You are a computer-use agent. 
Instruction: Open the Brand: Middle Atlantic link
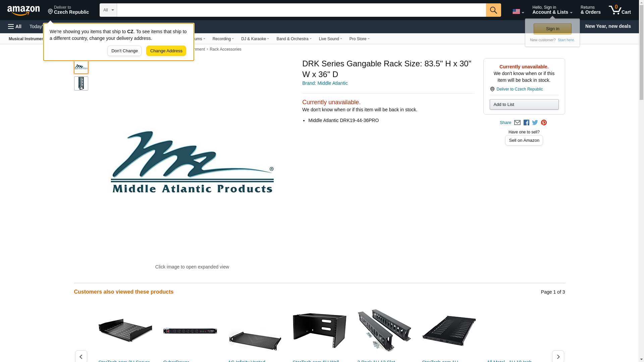click(325, 83)
